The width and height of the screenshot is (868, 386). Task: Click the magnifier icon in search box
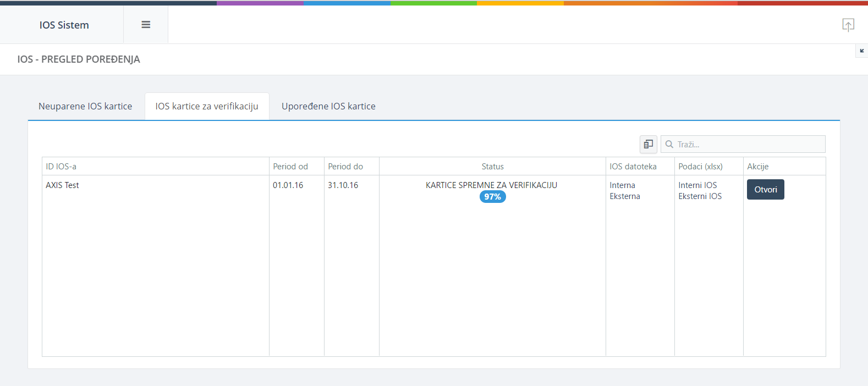click(669, 144)
